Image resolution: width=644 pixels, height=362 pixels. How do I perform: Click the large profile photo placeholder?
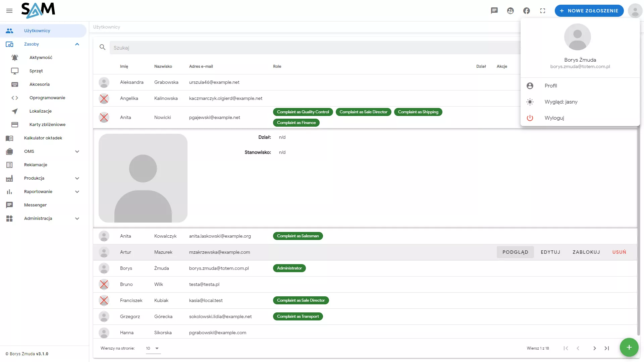click(143, 178)
